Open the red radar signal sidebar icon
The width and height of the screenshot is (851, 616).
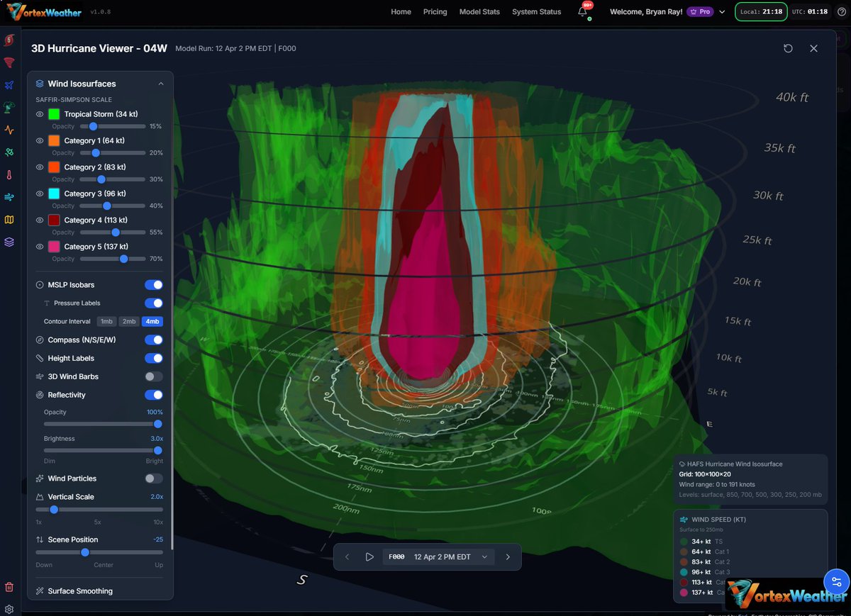[x=9, y=62]
